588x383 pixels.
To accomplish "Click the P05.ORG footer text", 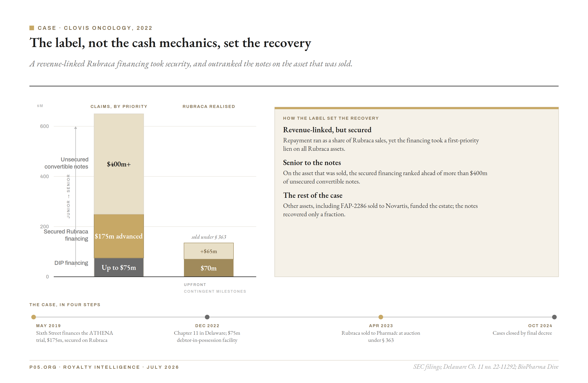I will pyautogui.click(x=43, y=367).
